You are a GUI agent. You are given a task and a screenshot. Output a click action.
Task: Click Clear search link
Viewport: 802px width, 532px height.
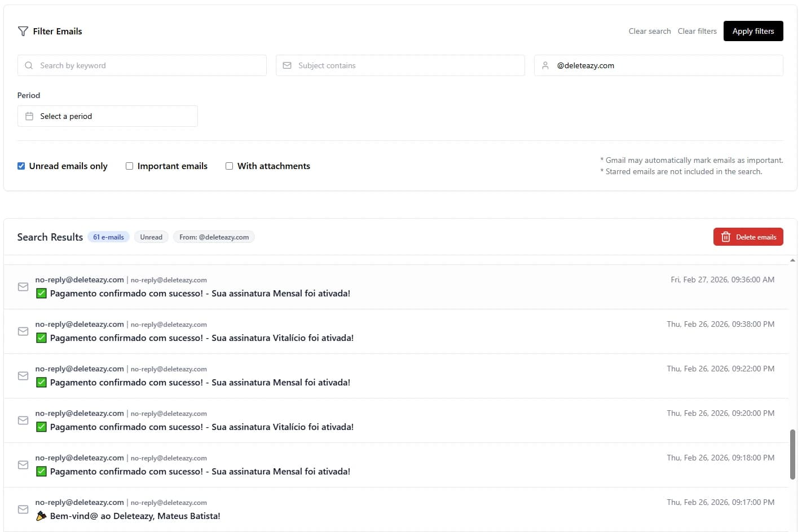[x=650, y=32]
